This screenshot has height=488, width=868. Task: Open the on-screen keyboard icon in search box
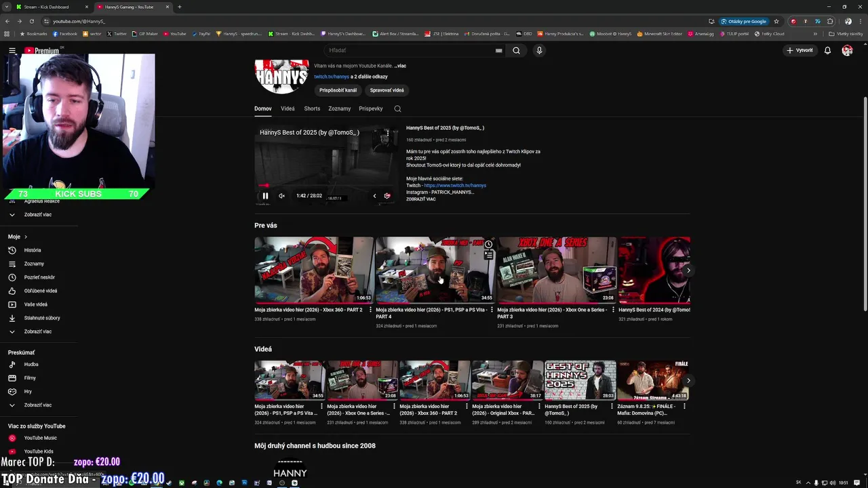tap(498, 50)
